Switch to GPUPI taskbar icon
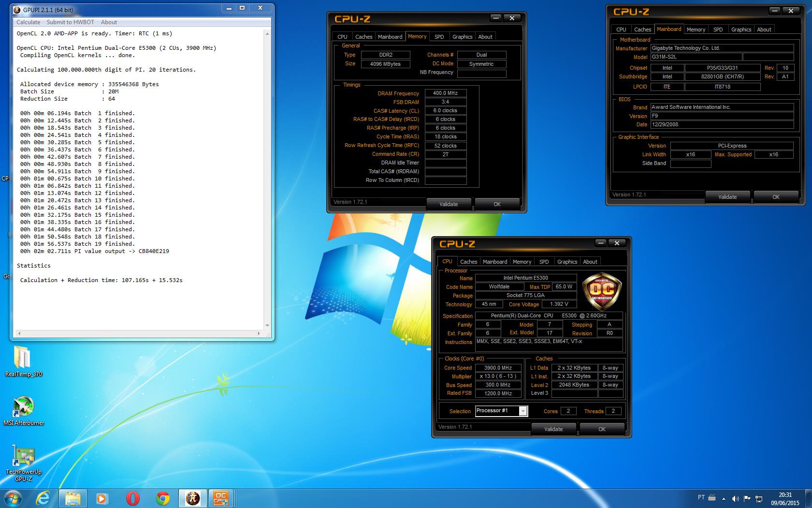 (x=193, y=498)
